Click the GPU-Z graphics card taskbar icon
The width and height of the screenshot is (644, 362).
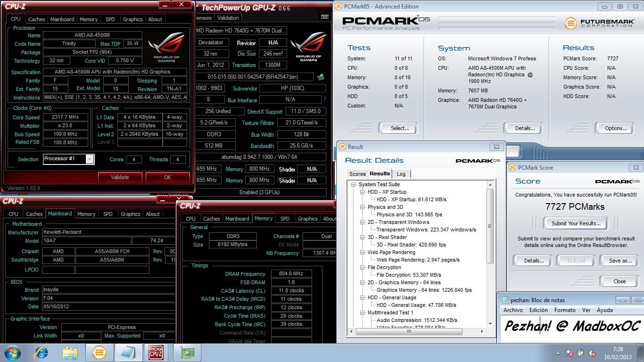(188, 353)
